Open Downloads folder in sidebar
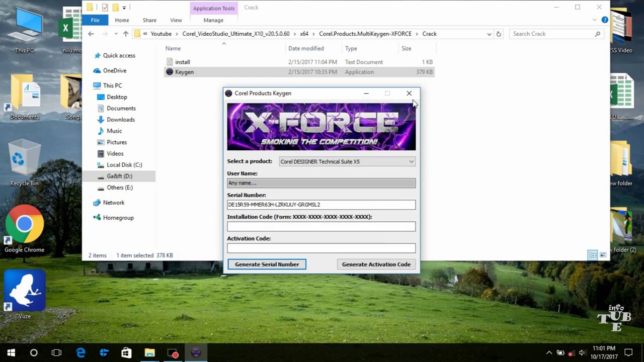 pyautogui.click(x=120, y=120)
